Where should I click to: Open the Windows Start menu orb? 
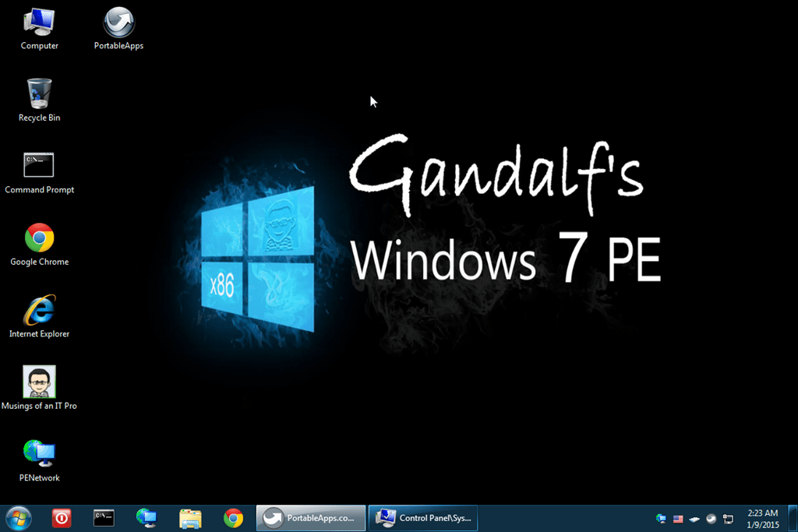click(19, 518)
